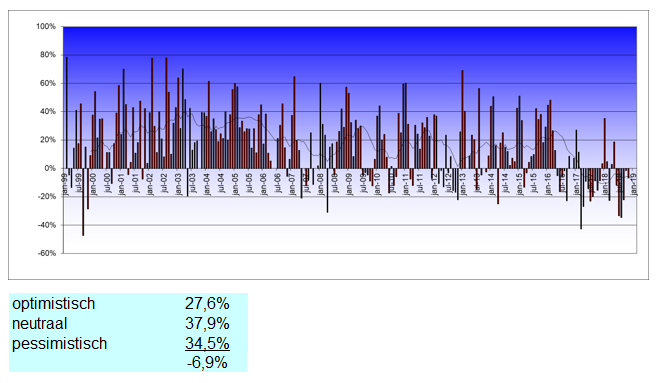Screen dimensions: 667x383
Task: Click the 27,6% value
Action: pos(207,303)
